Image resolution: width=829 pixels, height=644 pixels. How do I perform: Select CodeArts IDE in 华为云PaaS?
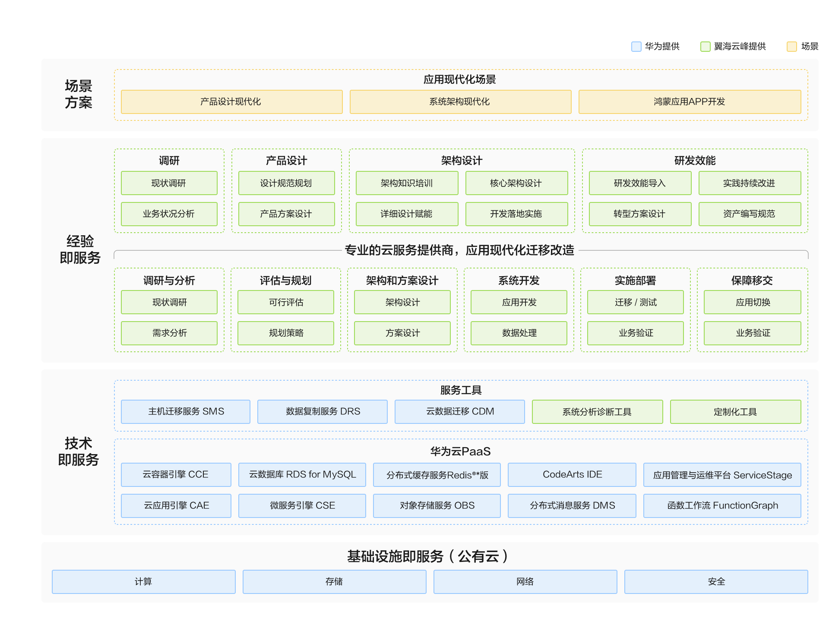pos(572,474)
